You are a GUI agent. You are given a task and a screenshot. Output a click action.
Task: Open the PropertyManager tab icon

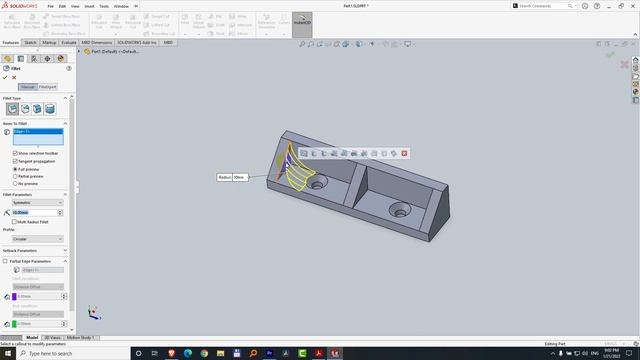click(21, 59)
